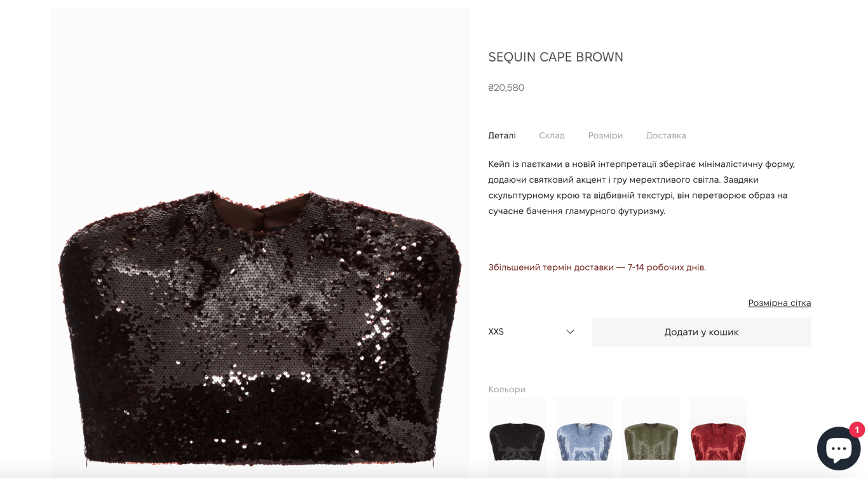Click the product description paragraph
The image size is (868, 478).
coord(642,187)
